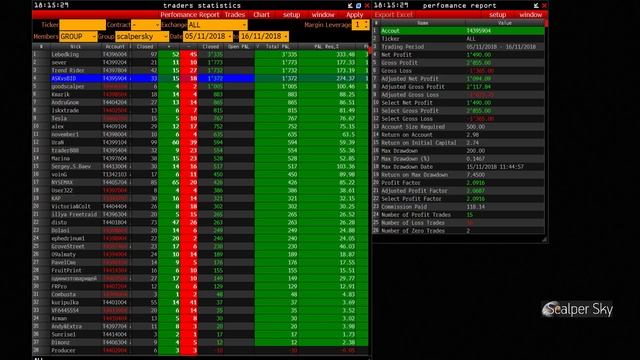Image resolution: width=640 pixels, height=360 pixels.
Task: Select trader row Victoria&Colt
Action: click(x=200, y=207)
